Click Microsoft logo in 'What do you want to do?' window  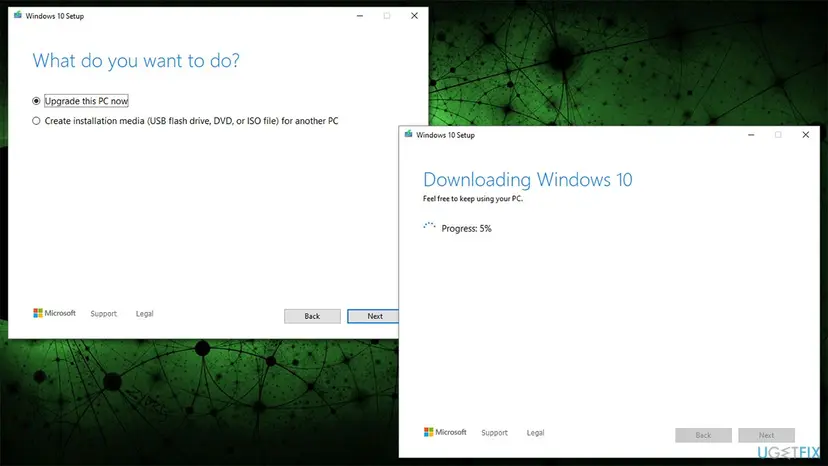point(54,313)
